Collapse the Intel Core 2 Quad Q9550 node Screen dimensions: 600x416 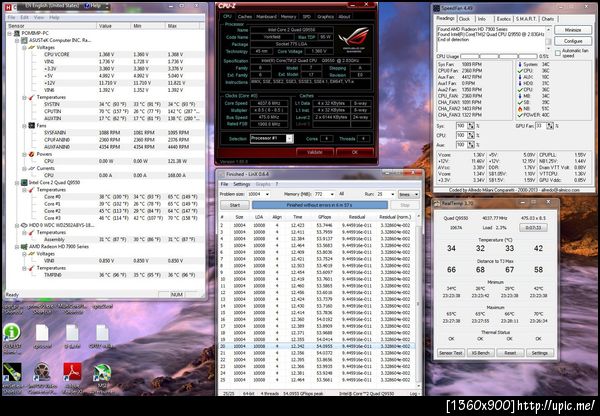point(17,183)
